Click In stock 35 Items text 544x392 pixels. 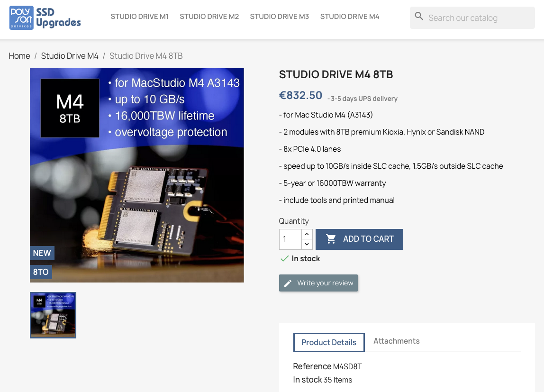tap(323, 380)
